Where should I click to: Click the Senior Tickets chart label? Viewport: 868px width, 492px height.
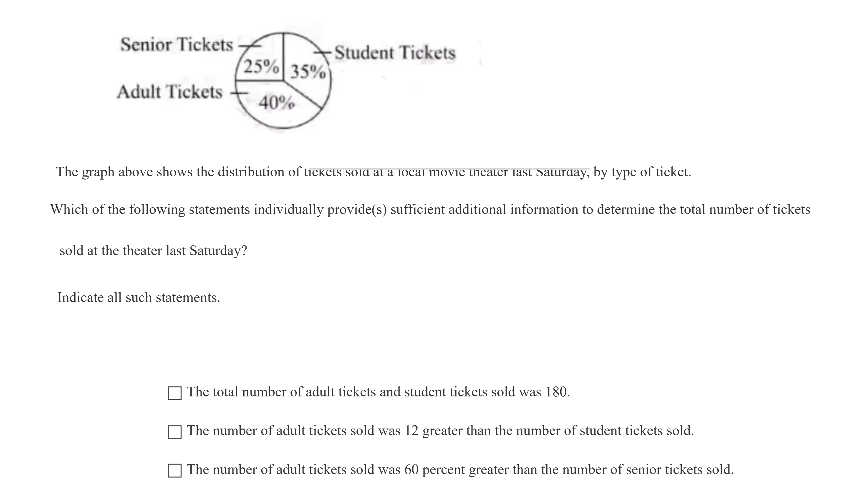click(177, 45)
